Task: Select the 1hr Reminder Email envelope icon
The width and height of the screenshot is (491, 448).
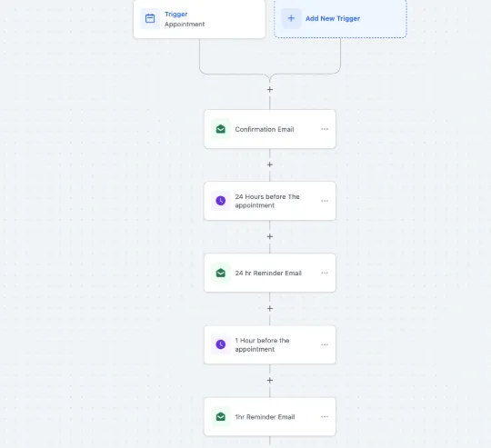Action: click(221, 417)
